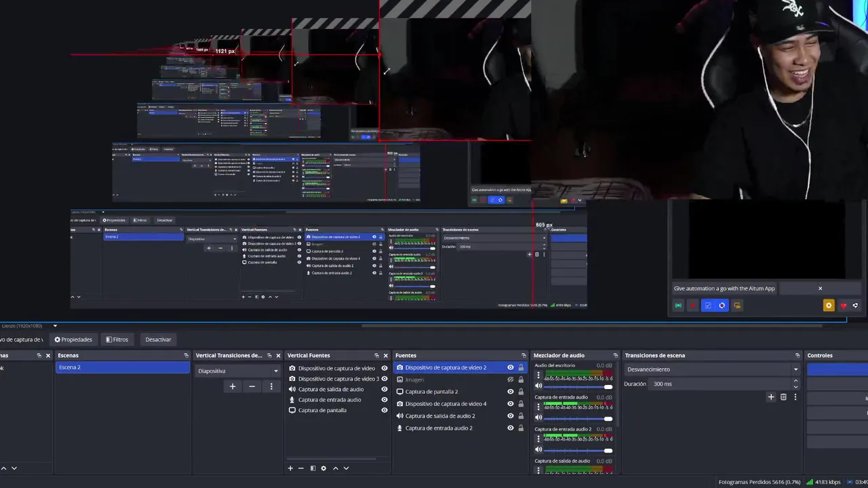
Task: Close the Aitum App automation banner
Action: 820,289
